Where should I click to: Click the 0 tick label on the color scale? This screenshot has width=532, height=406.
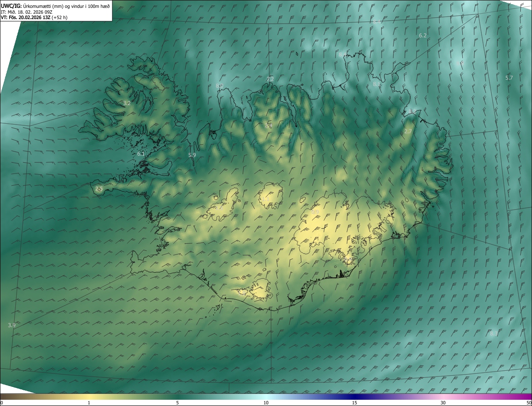2,403
